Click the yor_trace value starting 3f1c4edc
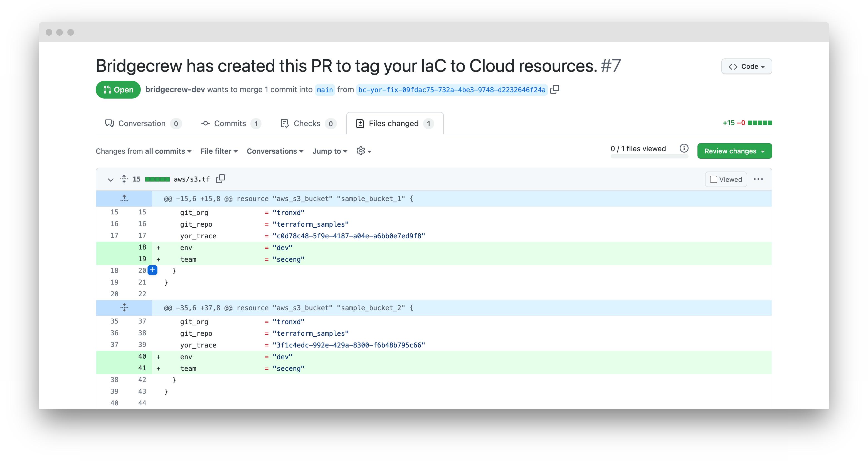Image resolution: width=868 pixels, height=465 pixels. pos(348,345)
